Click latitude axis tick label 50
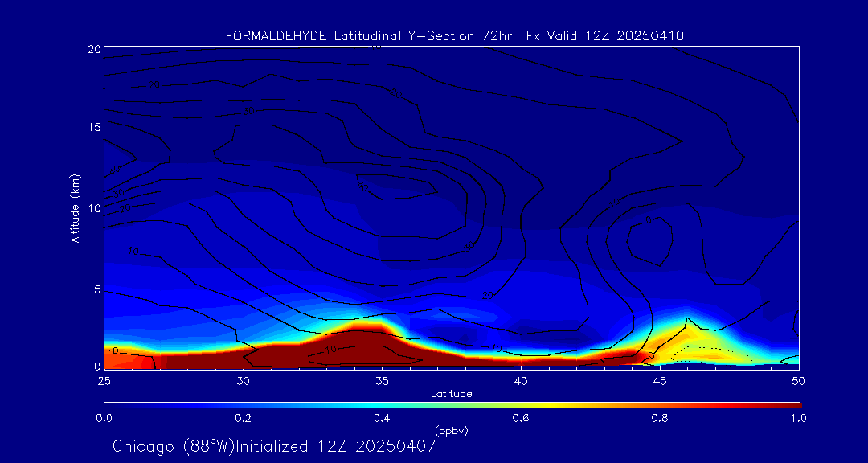868x463 pixels. point(798,381)
